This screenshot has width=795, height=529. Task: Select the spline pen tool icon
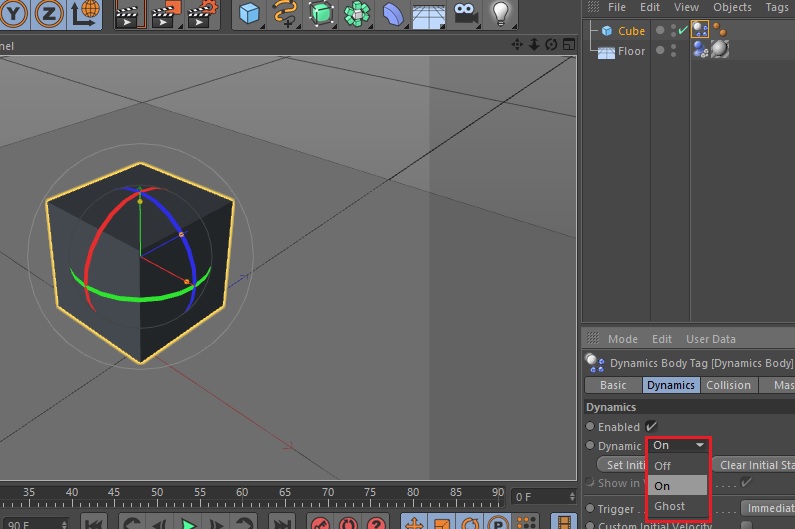284,14
